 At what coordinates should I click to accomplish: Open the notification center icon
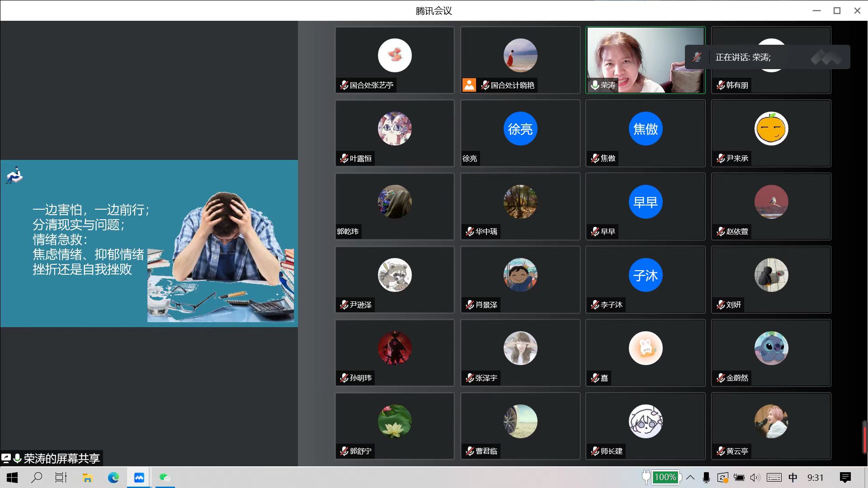[845, 478]
